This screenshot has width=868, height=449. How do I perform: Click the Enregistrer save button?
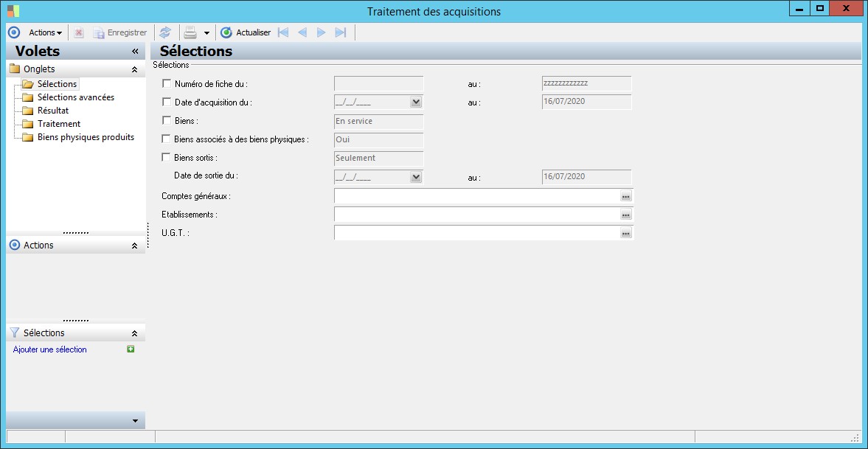click(120, 32)
